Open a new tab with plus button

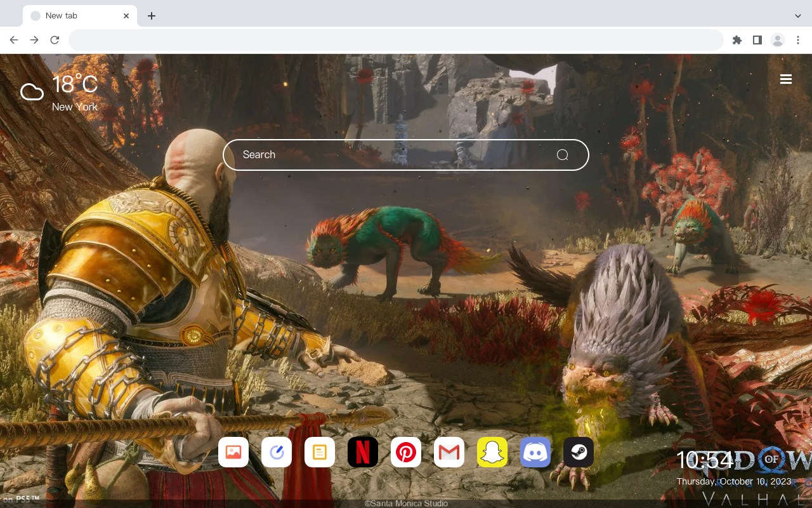151,16
